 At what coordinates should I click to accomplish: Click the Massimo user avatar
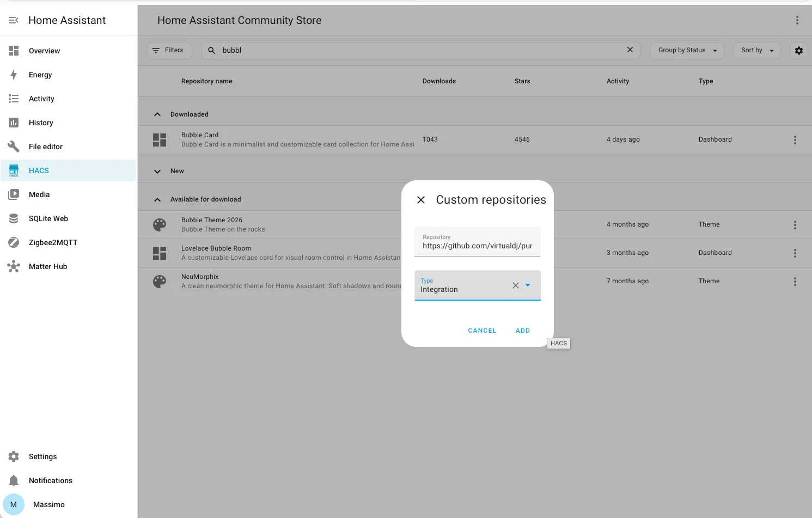pyautogui.click(x=14, y=504)
